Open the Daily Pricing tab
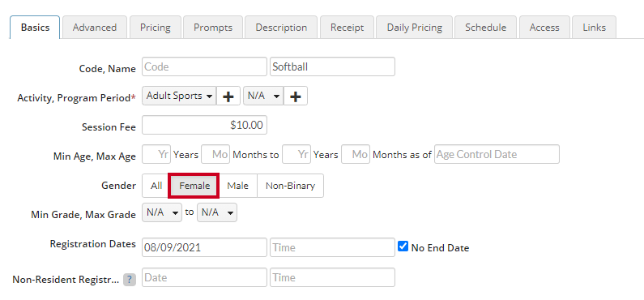Screen dimensions: 644x300 click(415, 28)
